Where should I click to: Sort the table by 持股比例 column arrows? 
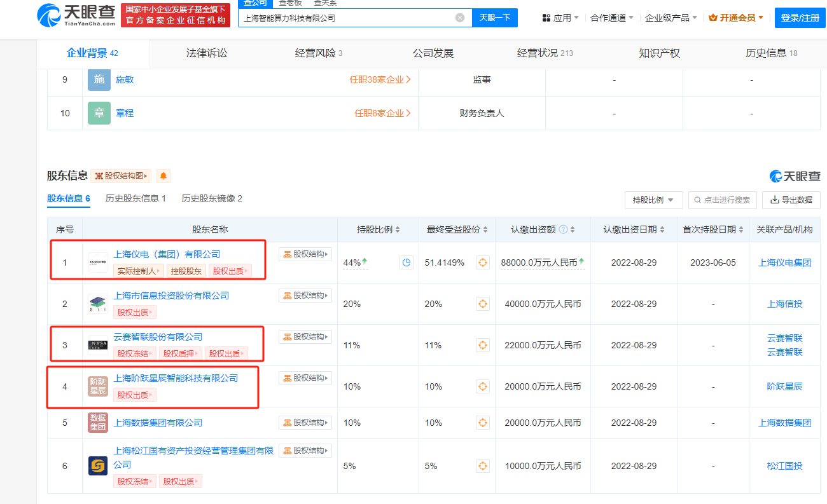tap(399, 229)
